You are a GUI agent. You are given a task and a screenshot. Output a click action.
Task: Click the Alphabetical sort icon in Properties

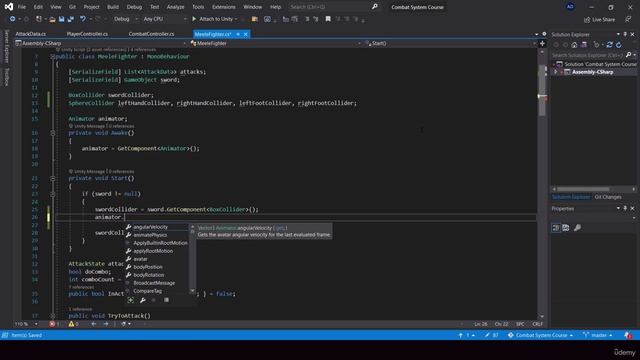tap(566, 228)
